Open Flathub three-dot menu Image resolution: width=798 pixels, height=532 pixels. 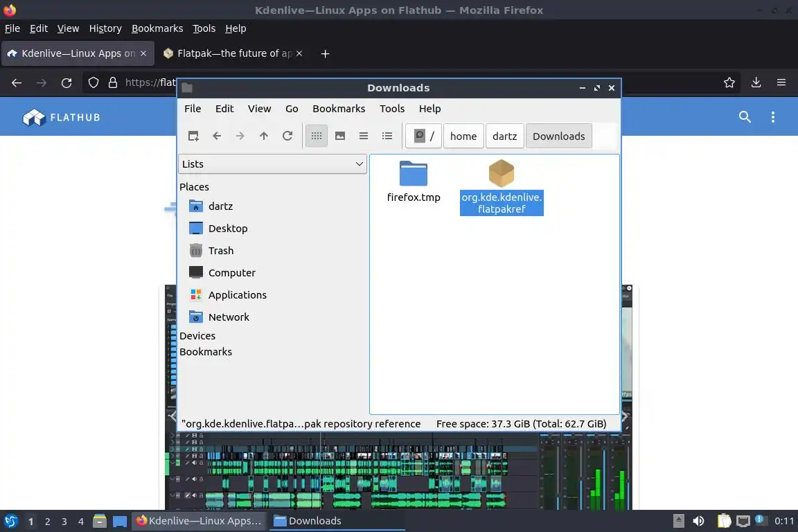(x=772, y=117)
